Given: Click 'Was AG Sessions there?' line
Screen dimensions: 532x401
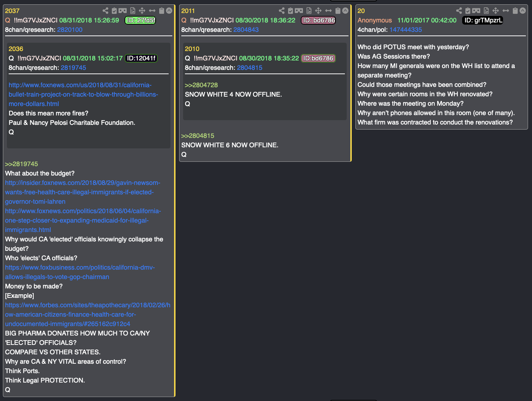Looking at the screenshot, I should [x=394, y=56].
